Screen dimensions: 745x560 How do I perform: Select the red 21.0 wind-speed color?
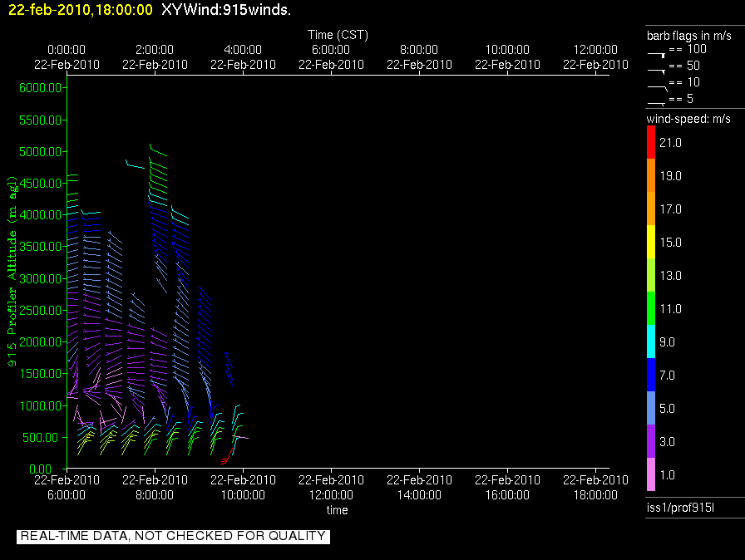pos(651,142)
